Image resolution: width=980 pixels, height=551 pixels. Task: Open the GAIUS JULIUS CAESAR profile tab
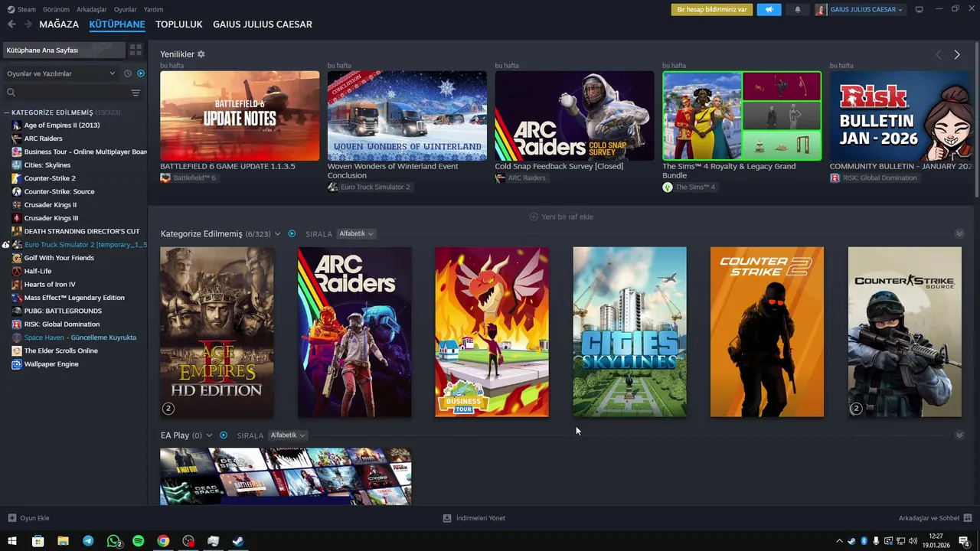coord(262,24)
